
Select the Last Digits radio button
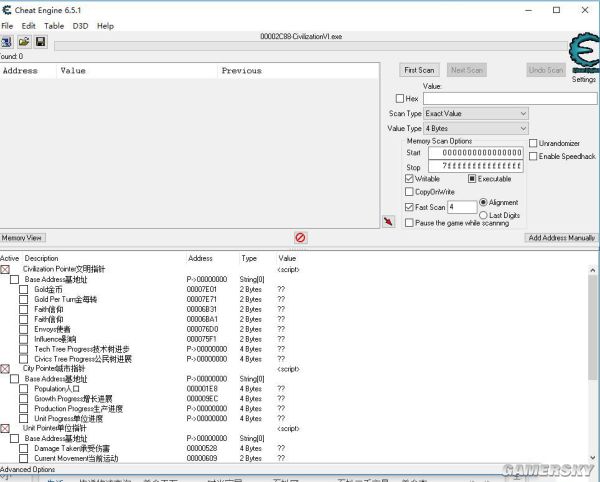483,215
